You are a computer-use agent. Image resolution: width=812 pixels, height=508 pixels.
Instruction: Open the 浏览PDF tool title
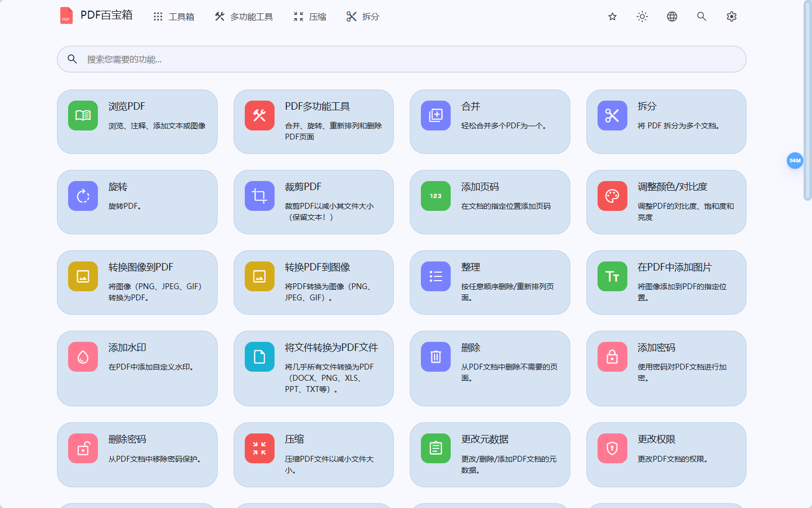tap(127, 106)
